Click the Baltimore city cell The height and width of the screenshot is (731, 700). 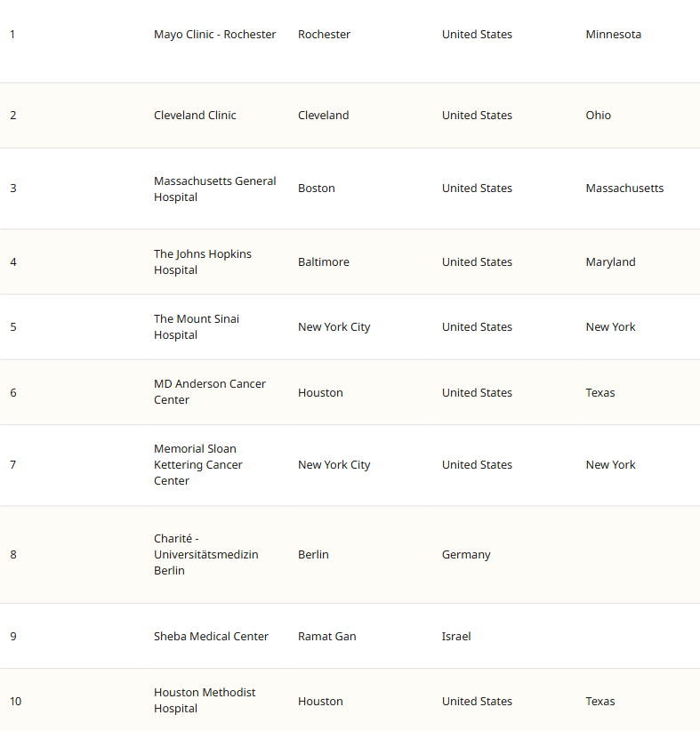tap(323, 262)
